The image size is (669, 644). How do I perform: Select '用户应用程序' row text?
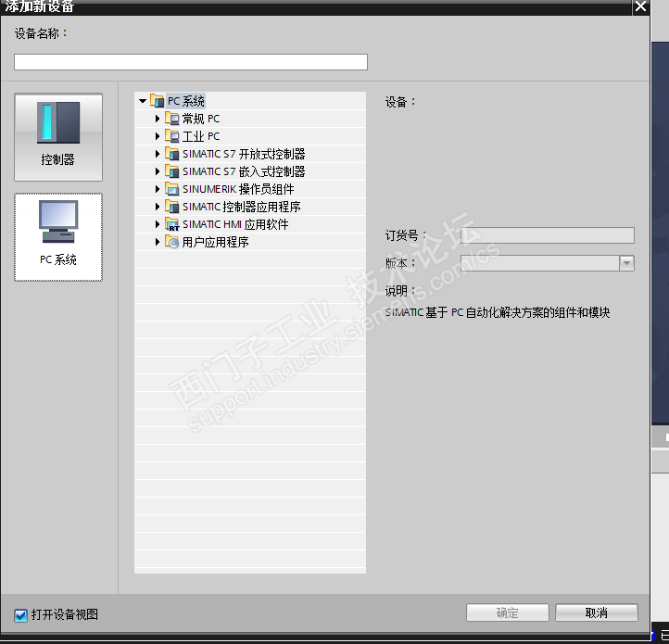(x=216, y=242)
